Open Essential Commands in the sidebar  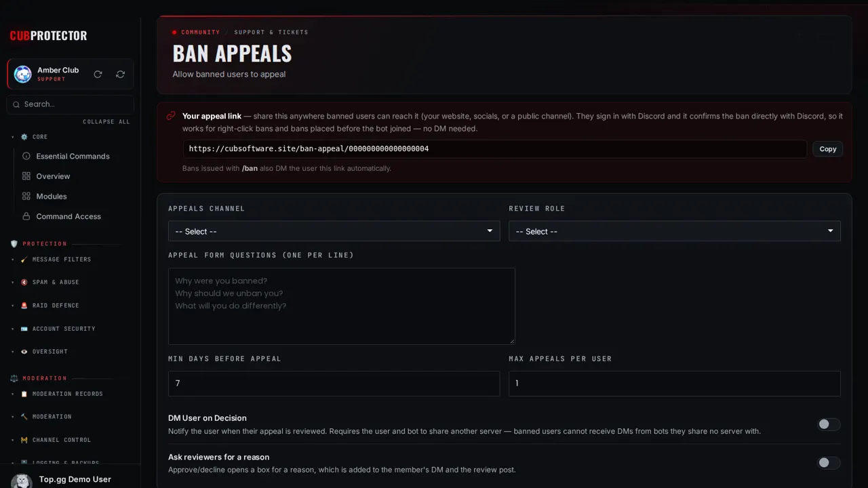[x=75, y=156]
